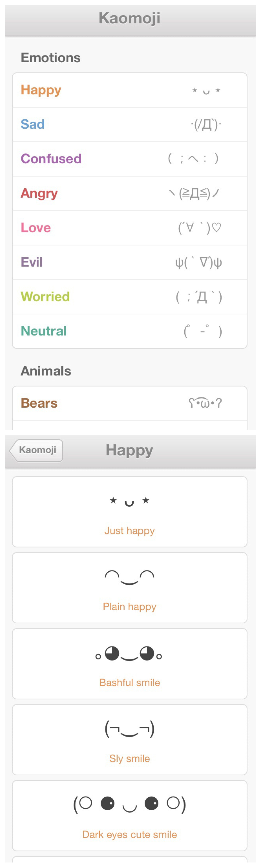Image resolution: width=261 pixels, height=868 pixels.
Task: Tap the Dark eyes cute smile face
Action: click(x=130, y=805)
